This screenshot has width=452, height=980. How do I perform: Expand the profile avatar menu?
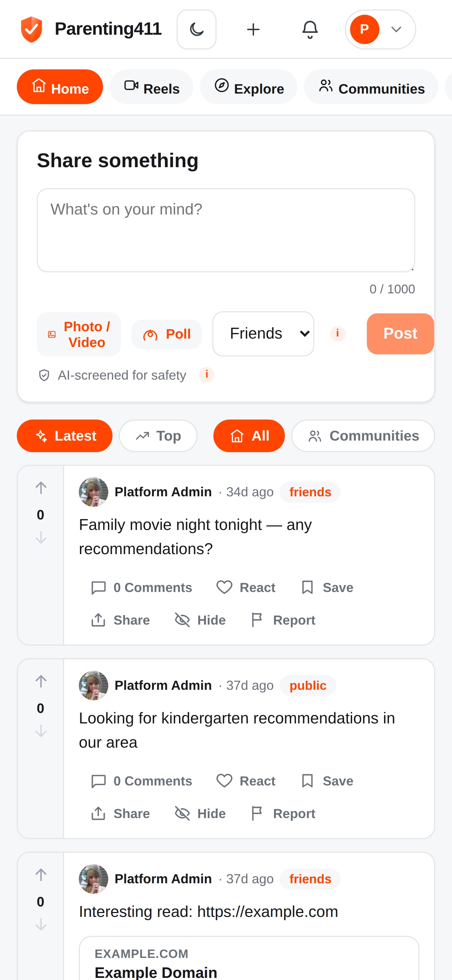coord(380,29)
